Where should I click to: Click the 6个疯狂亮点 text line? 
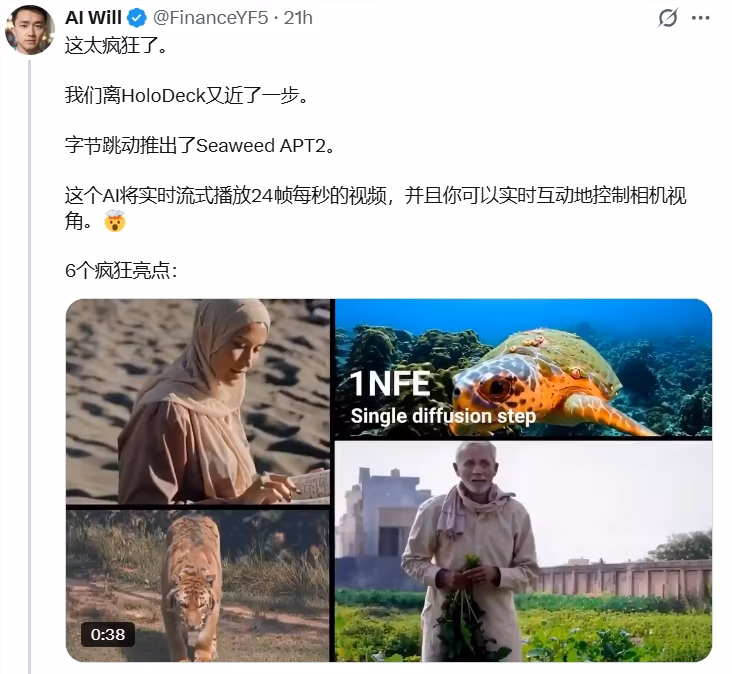click(x=121, y=270)
